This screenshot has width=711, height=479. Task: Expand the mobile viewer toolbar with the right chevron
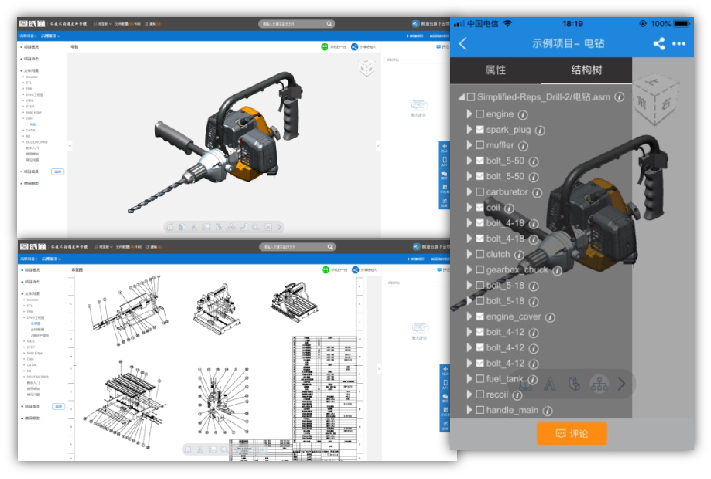622,385
